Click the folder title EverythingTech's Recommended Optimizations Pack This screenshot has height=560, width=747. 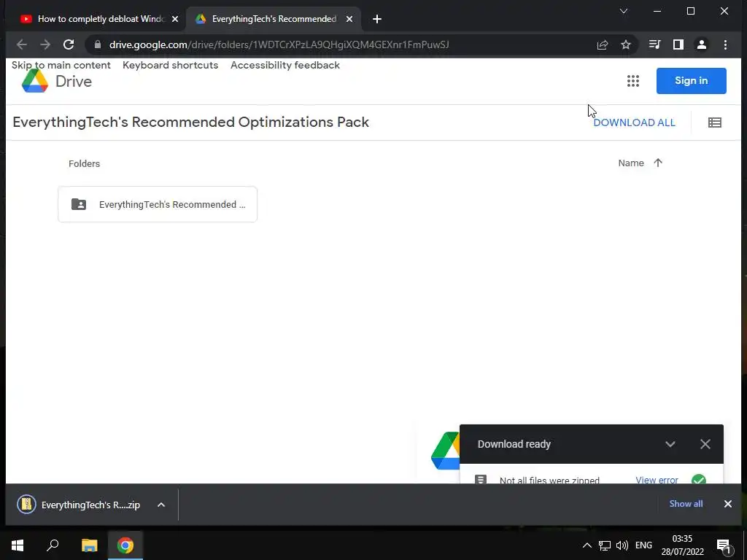pos(190,122)
